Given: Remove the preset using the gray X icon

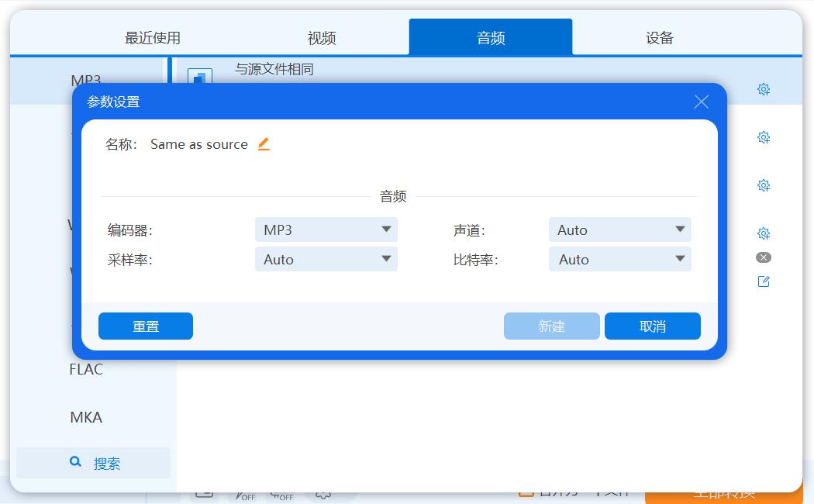Looking at the screenshot, I should (763, 257).
